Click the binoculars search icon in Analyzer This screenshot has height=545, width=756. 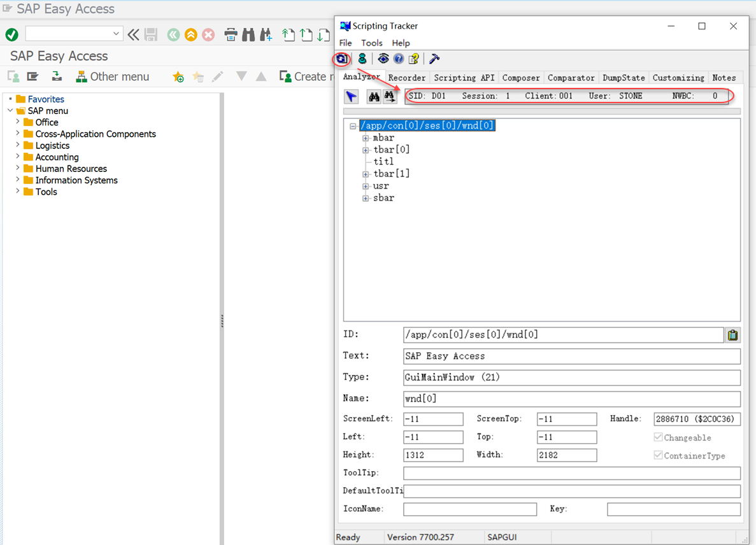point(374,96)
